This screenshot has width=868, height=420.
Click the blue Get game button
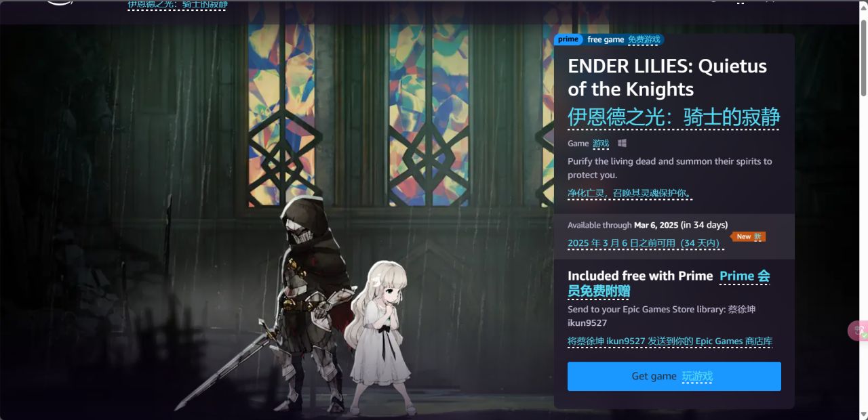coord(674,376)
